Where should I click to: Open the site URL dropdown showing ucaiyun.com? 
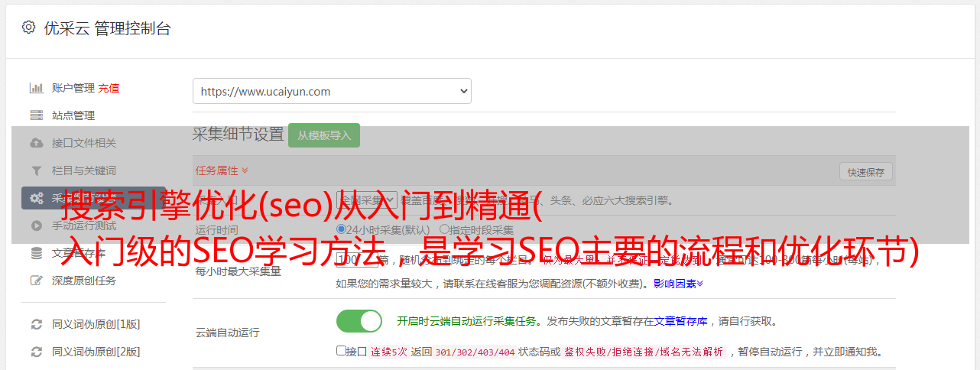(332, 91)
